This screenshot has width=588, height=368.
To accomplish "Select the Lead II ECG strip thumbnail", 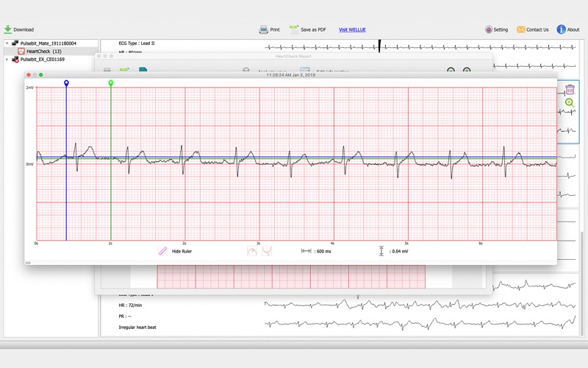I will click(420, 47).
